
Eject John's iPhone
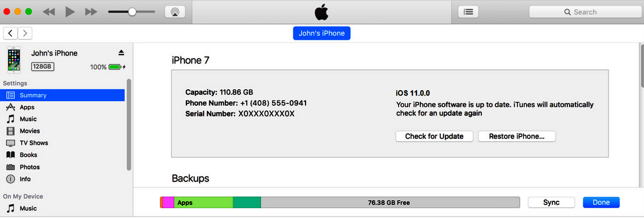click(121, 53)
